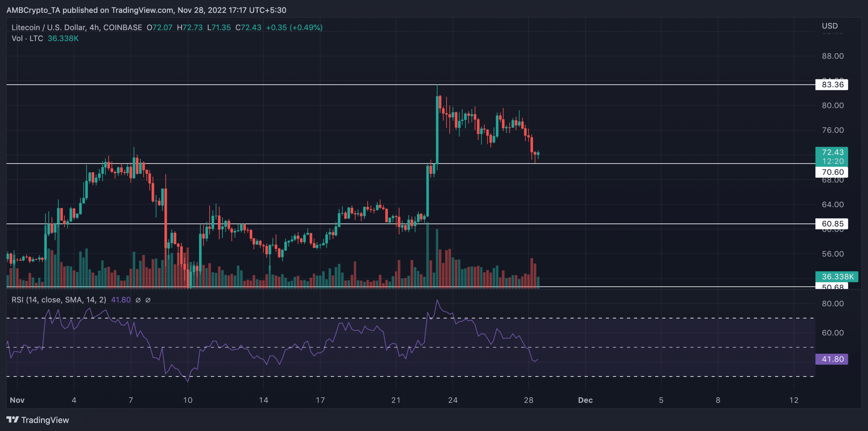Click the 36.338K volume badge on the axis

coord(836,277)
